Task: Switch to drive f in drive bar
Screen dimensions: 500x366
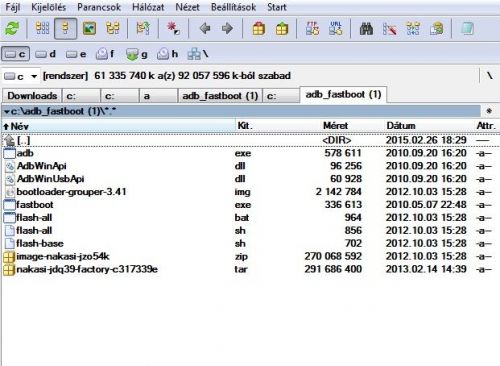Action: click(x=105, y=54)
